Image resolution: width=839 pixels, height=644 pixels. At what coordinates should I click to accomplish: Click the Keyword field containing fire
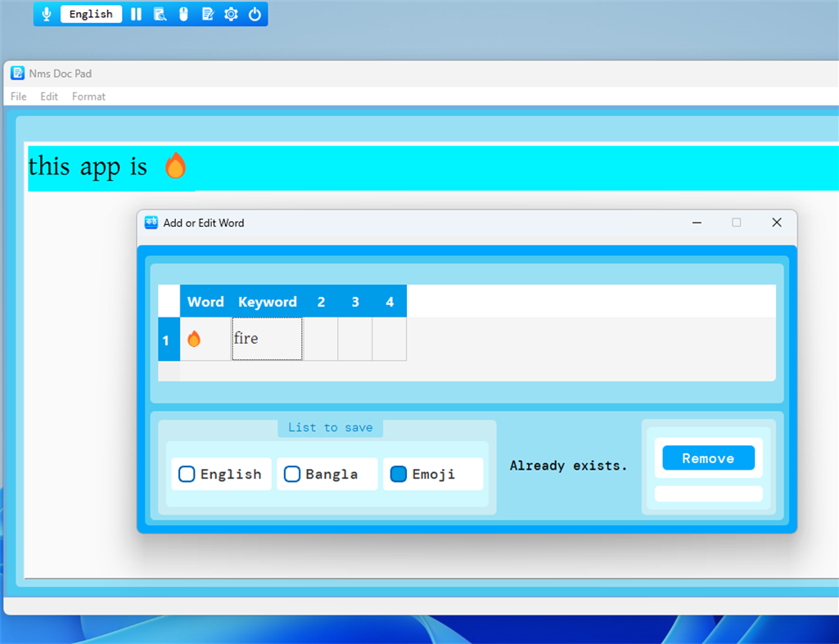pyautogui.click(x=266, y=338)
